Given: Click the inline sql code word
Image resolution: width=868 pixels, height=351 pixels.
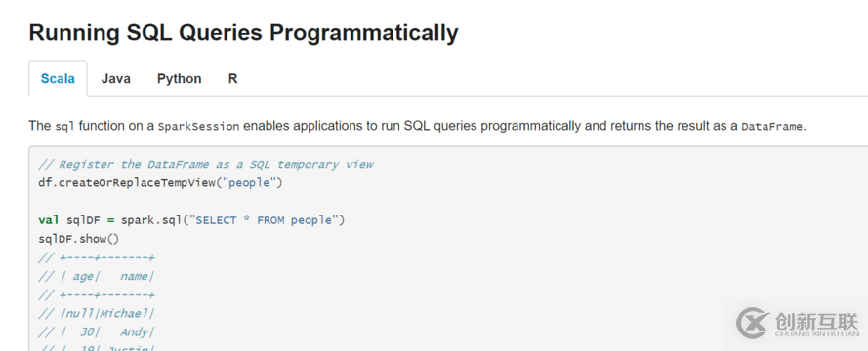Looking at the screenshot, I should (64, 126).
